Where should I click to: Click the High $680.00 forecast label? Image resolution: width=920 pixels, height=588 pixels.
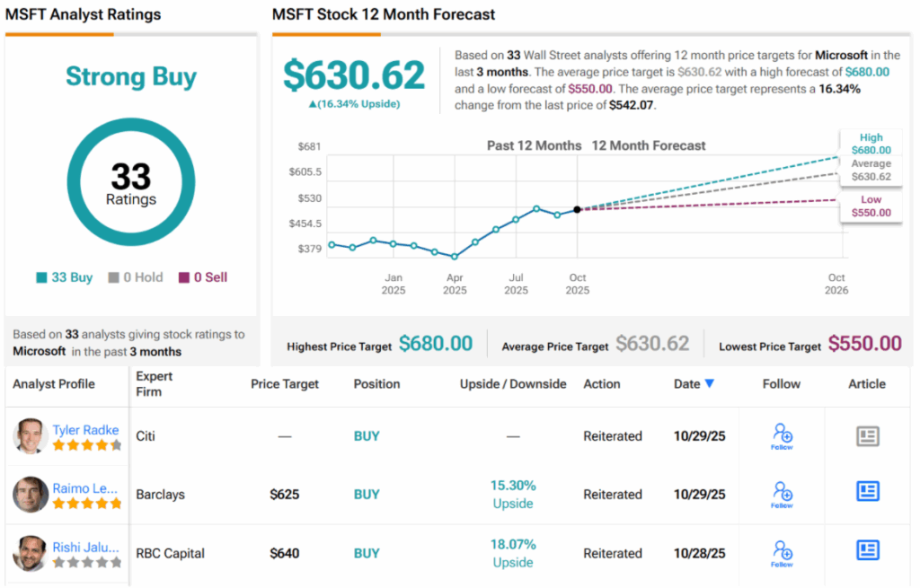point(869,145)
